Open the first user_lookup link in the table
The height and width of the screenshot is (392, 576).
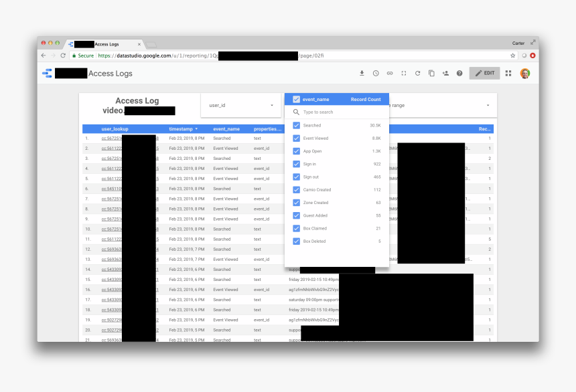(x=111, y=138)
